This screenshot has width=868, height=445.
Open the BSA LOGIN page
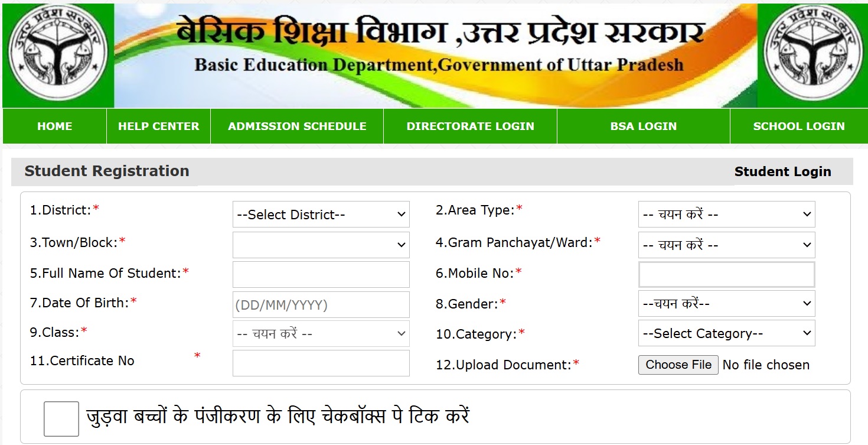click(x=643, y=126)
